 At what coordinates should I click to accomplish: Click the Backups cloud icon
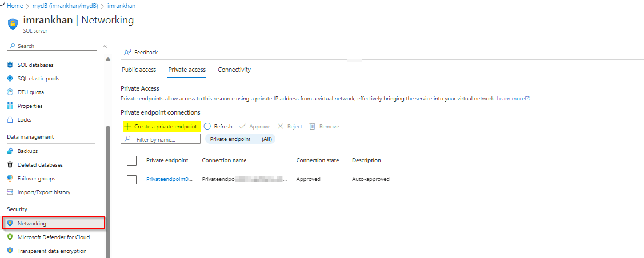click(x=10, y=151)
